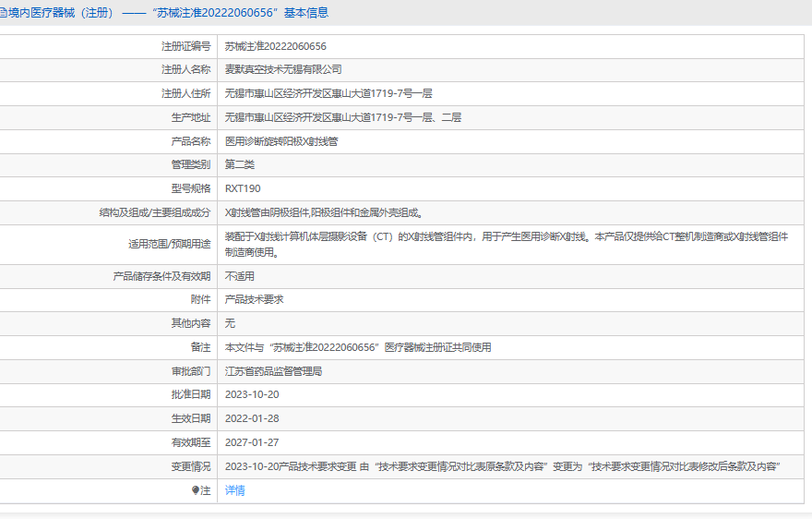Select the 结构及组成/主要组成成分 label
Screen dimensions: 812x519
tap(155, 212)
